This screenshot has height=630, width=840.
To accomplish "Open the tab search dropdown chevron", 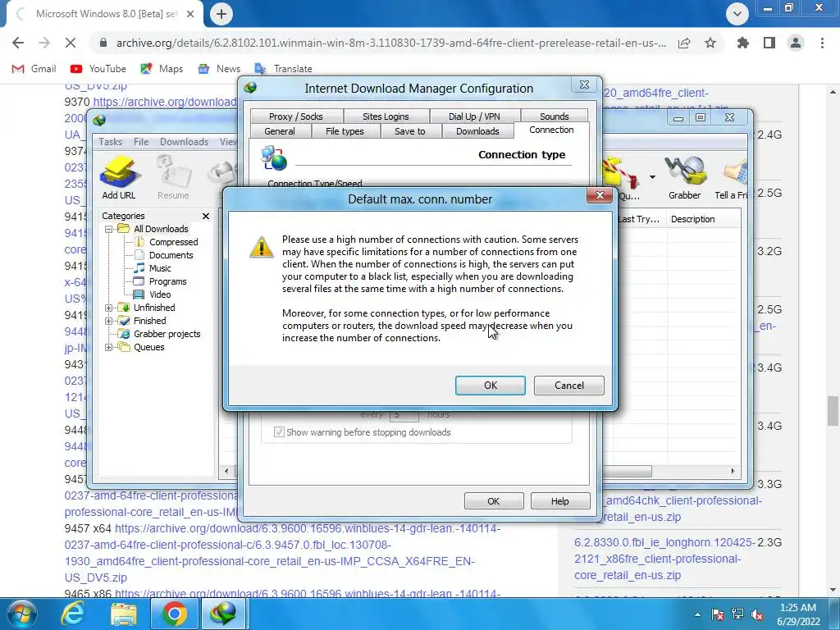I will click(737, 14).
